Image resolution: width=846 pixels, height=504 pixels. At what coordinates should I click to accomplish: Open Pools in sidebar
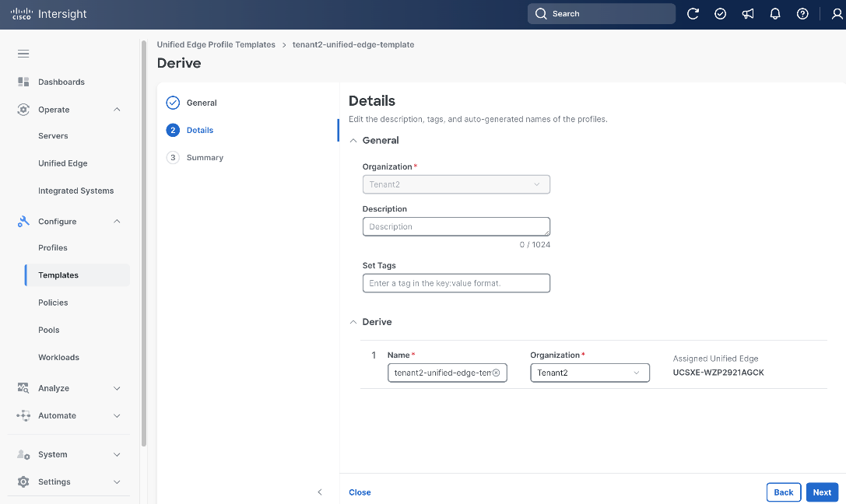click(x=48, y=330)
